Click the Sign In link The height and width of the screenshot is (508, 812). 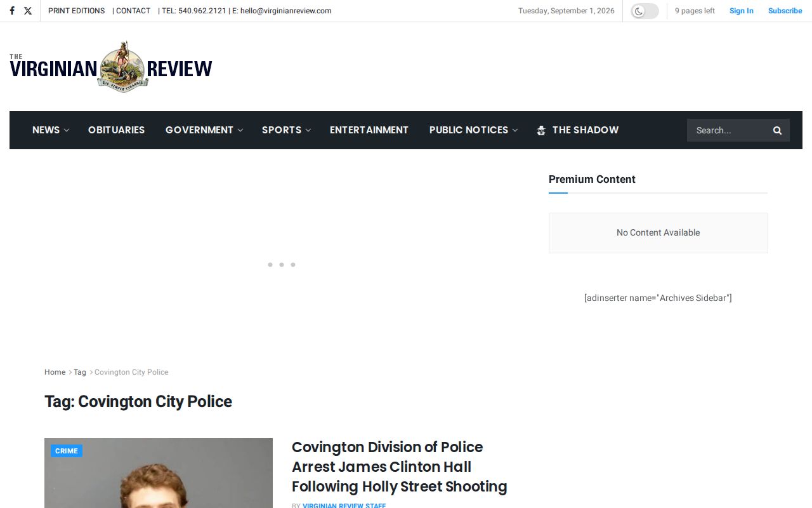tap(742, 11)
